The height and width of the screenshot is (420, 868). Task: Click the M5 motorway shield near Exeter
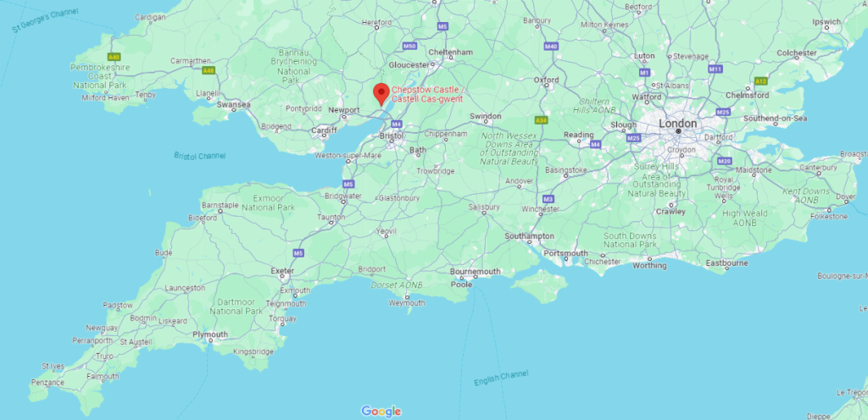click(298, 253)
